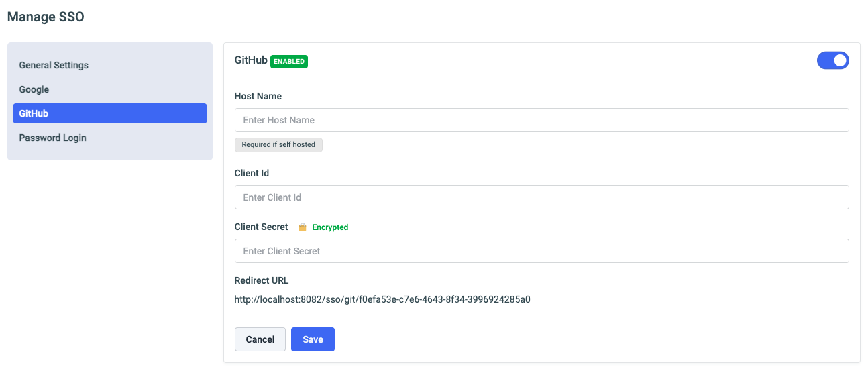Screen dimensions: 868x379
Task: Focus the Client Secret input field
Action: (541, 251)
